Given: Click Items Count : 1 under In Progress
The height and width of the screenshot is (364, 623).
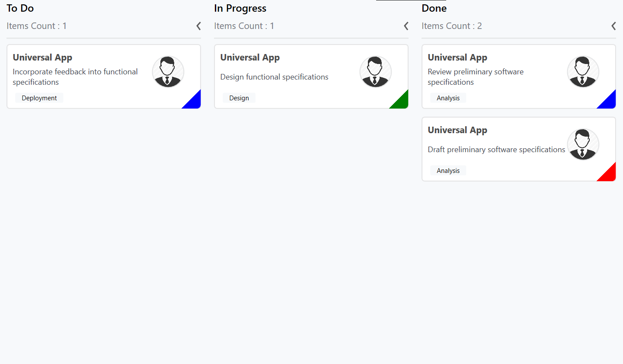Looking at the screenshot, I should tap(244, 26).
